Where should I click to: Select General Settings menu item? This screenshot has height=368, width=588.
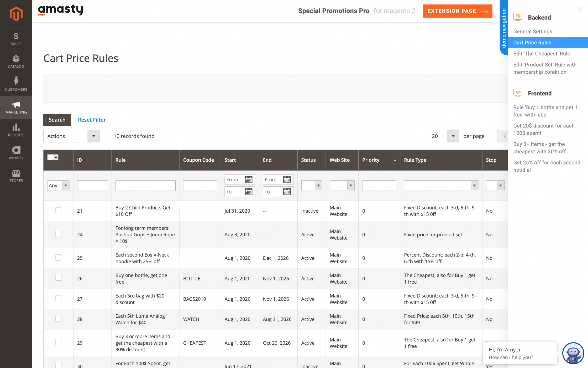(x=533, y=31)
